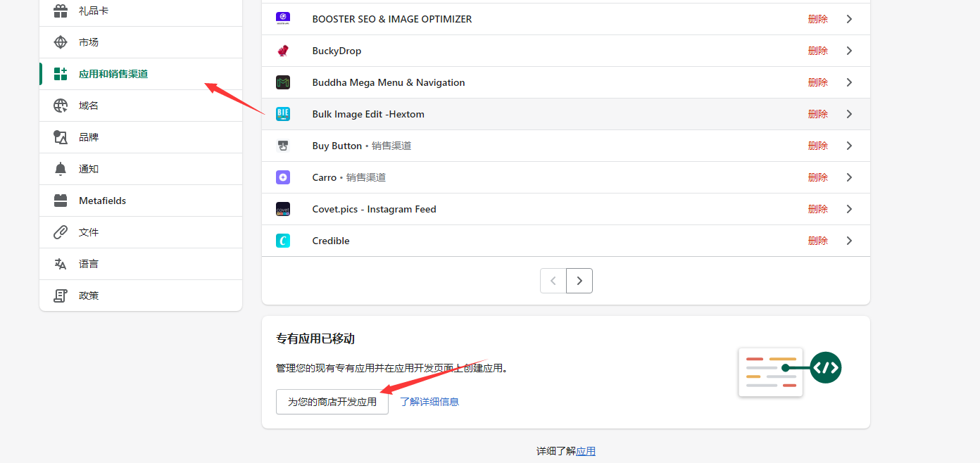Open 语言 settings in the sidebar
This screenshot has width=980, height=463.
pyautogui.click(x=141, y=264)
